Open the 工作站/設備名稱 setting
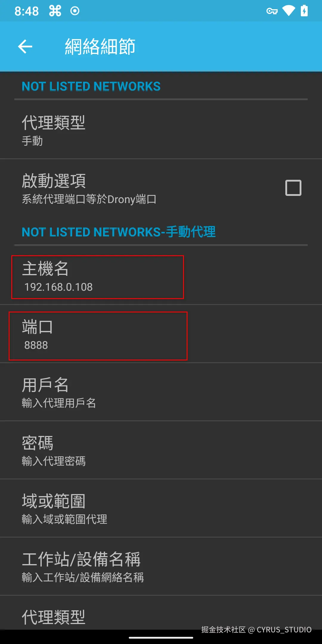The image size is (322, 644). (161, 566)
